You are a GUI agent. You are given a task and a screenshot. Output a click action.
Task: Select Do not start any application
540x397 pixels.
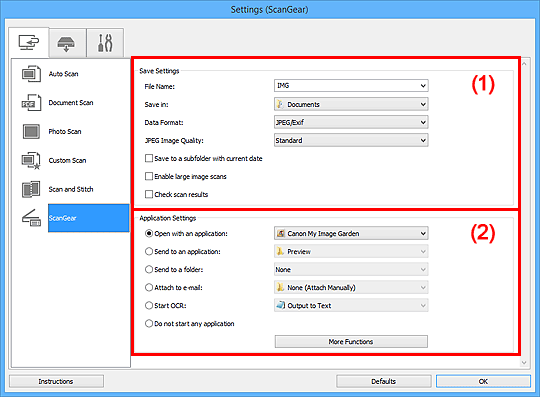(149, 323)
